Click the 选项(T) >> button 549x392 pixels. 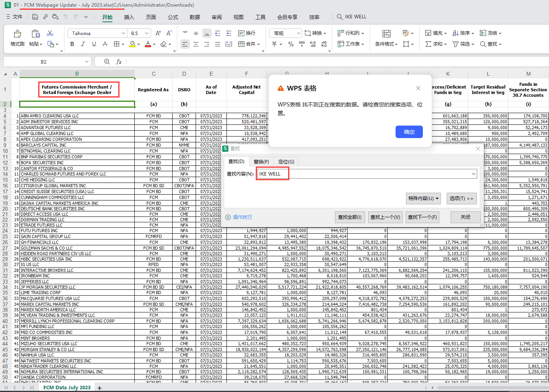pyautogui.click(x=461, y=199)
